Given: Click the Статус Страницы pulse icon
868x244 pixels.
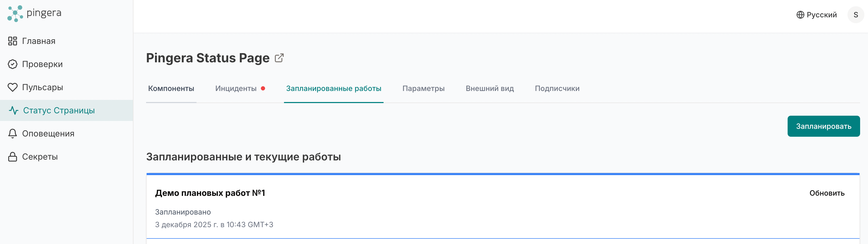Looking at the screenshot, I should pyautogui.click(x=13, y=110).
